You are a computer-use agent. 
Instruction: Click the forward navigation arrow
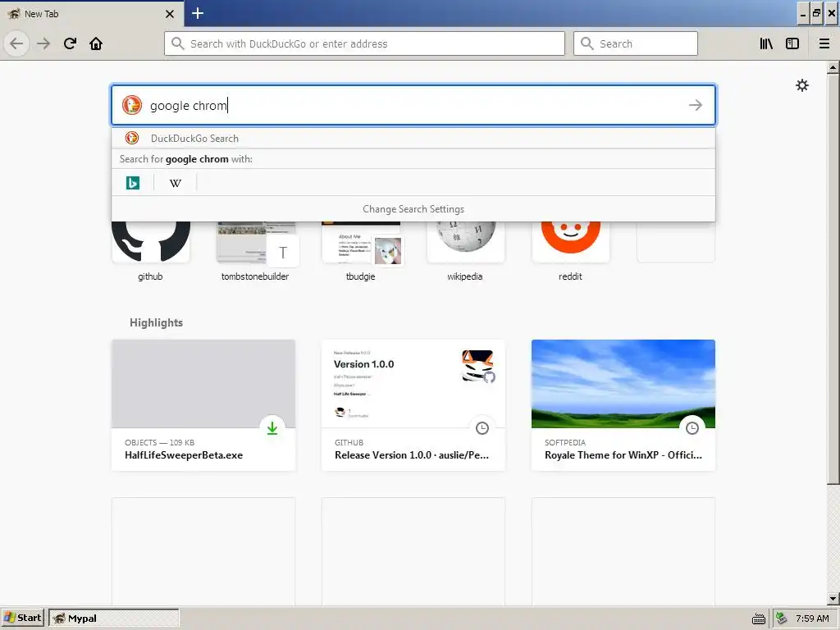43,43
